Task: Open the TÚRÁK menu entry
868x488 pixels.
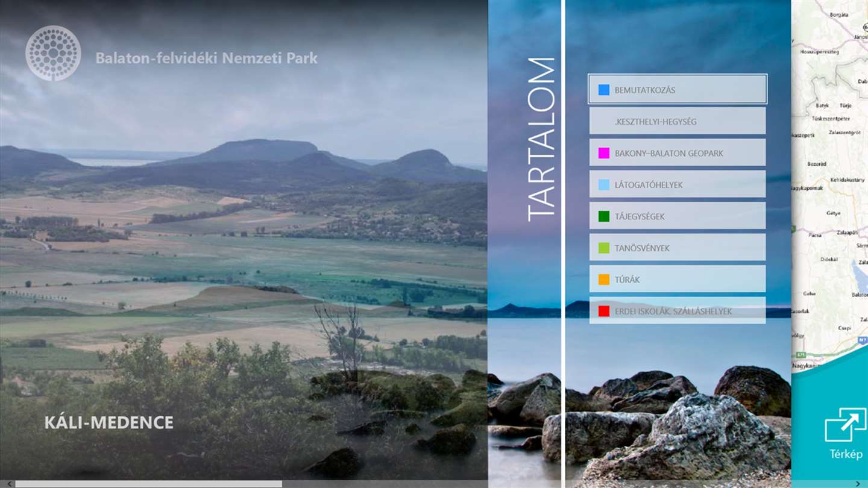Action: pos(678,279)
